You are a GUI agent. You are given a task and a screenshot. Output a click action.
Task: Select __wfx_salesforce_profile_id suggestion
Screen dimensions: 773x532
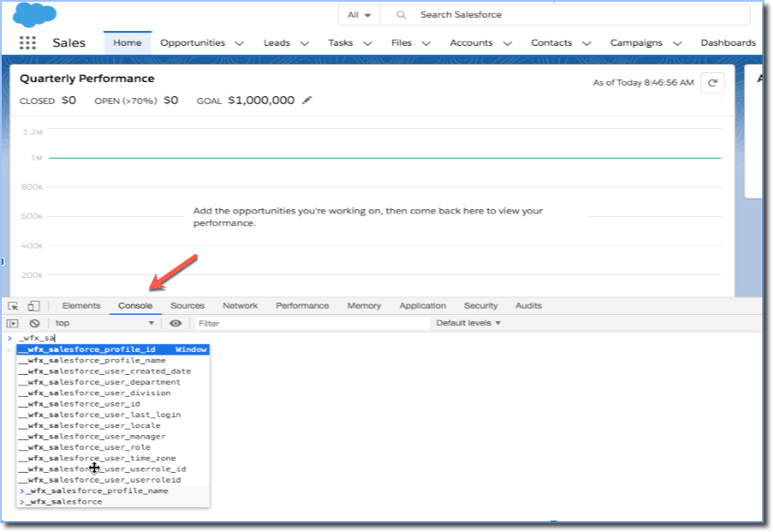(113, 349)
